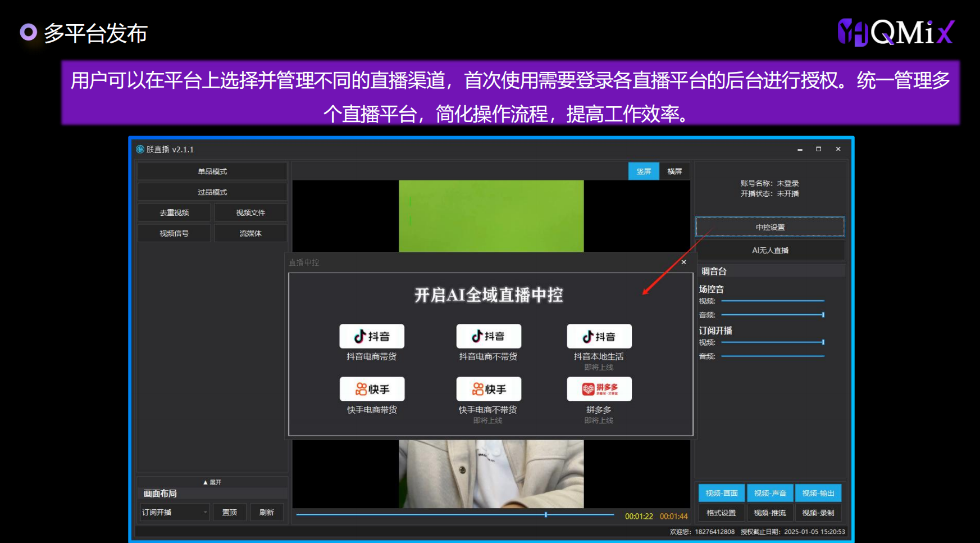Minimize the 朕直播 window
This screenshot has width=980, height=543.
[800, 149]
